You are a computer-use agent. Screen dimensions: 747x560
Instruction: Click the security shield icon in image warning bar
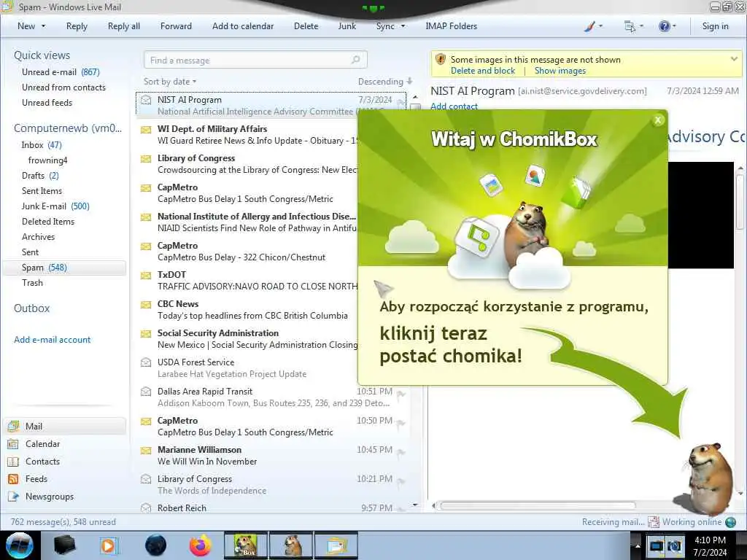[x=441, y=59]
